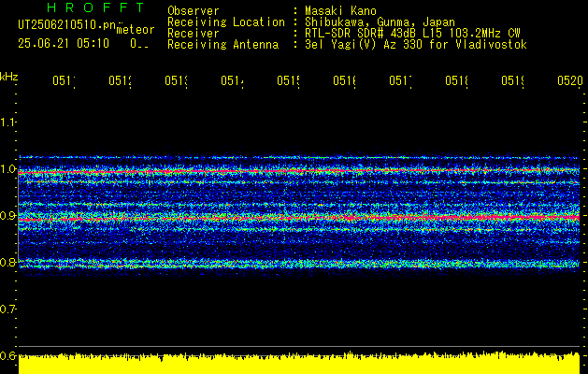Screen dimensions: 588x374
Task: Click the Observer label
Action: tap(194, 10)
